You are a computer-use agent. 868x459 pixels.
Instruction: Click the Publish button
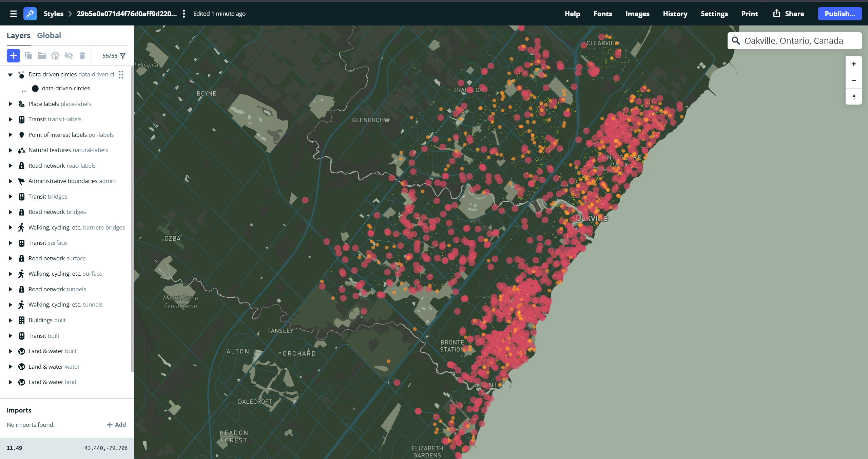click(x=840, y=14)
